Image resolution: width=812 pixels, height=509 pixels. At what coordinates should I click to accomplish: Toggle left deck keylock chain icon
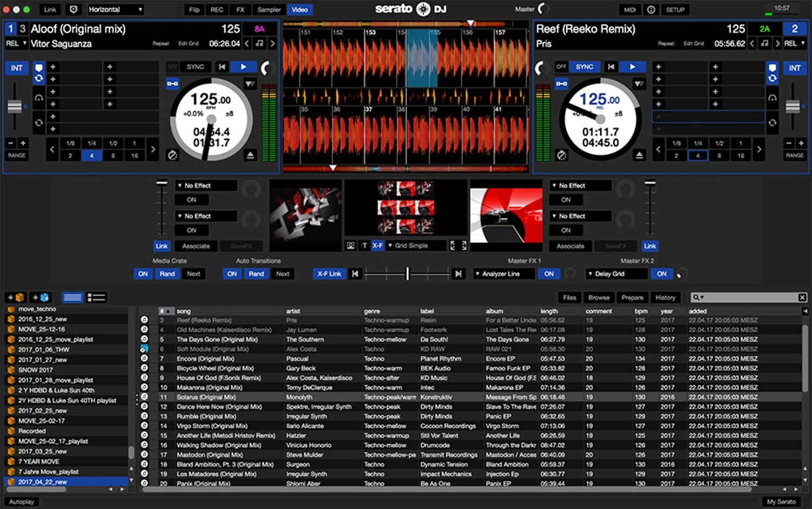coord(172,83)
